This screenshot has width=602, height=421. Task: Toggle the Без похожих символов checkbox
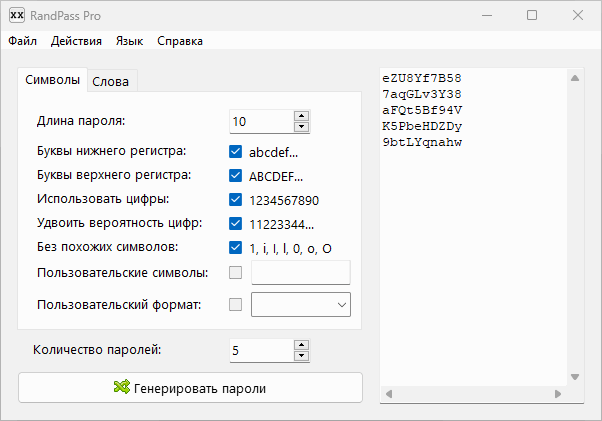(x=235, y=248)
